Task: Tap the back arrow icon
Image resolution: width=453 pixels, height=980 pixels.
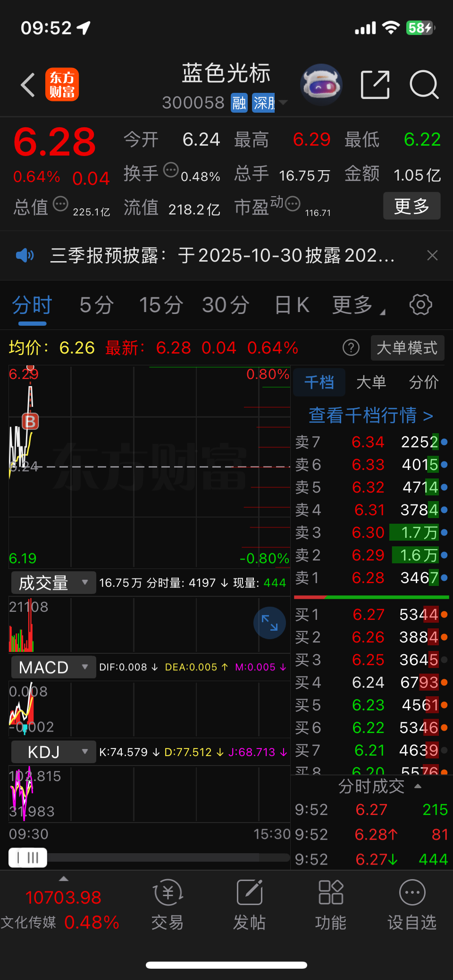Action: click(28, 85)
